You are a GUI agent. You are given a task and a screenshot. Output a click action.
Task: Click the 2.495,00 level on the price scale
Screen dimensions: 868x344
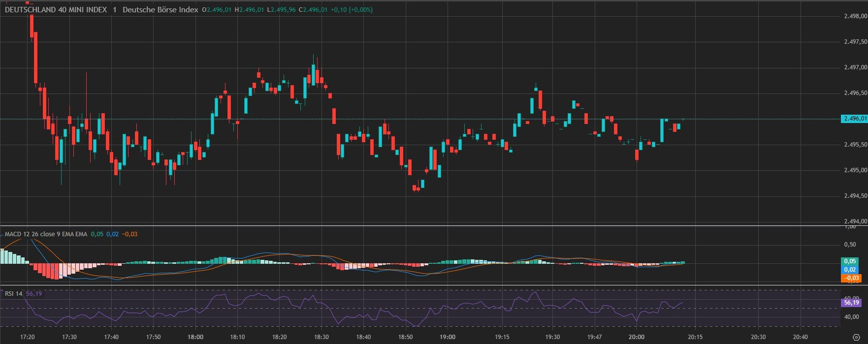click(x=855, y=170)
